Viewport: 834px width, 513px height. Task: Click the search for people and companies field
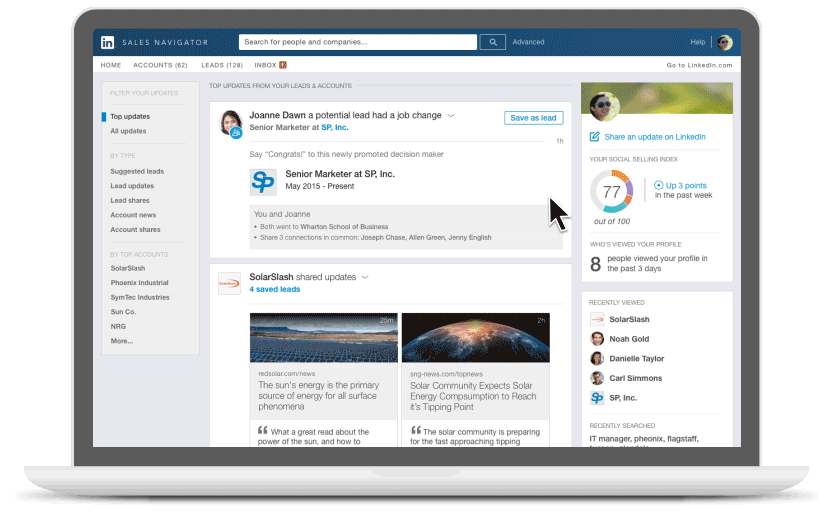click(358, 42)
